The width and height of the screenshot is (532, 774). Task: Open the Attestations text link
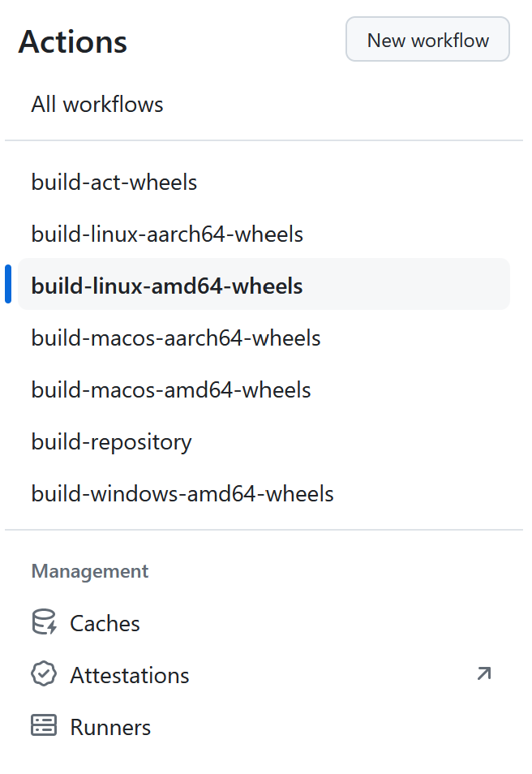click(x=130, y=675)
